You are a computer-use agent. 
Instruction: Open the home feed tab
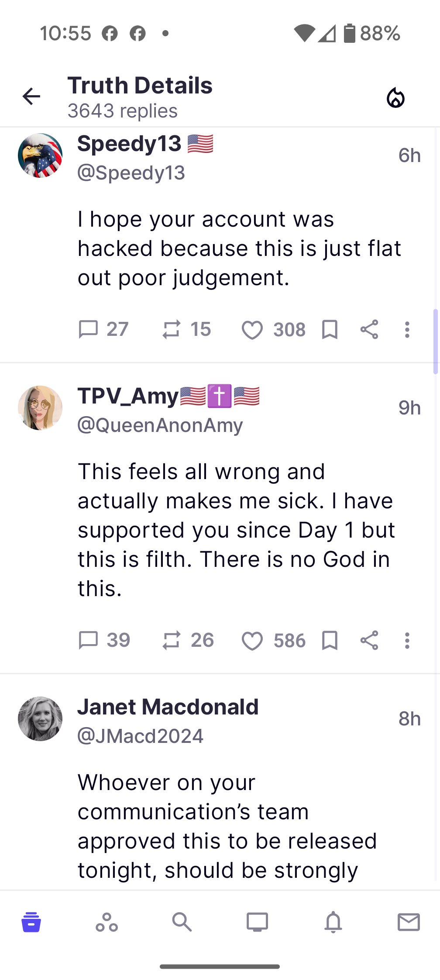31,922
